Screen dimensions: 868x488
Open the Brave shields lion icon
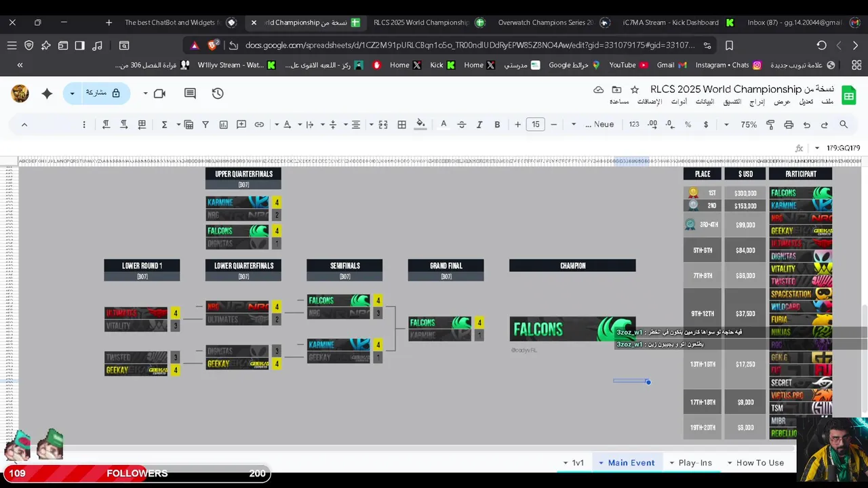pyautogui.click(x=212, y=45)
